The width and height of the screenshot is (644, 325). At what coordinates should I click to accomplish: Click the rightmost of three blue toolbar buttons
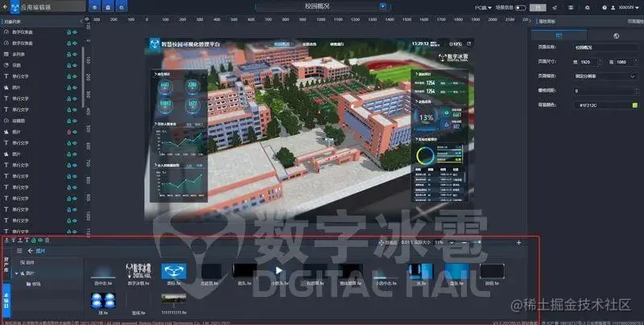coord(122,7)
